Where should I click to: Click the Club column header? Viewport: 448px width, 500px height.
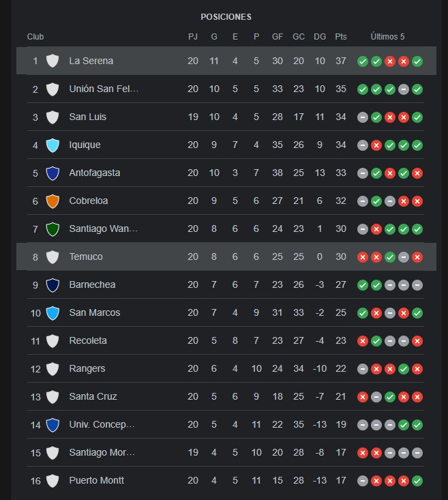[x=35, y=37]
